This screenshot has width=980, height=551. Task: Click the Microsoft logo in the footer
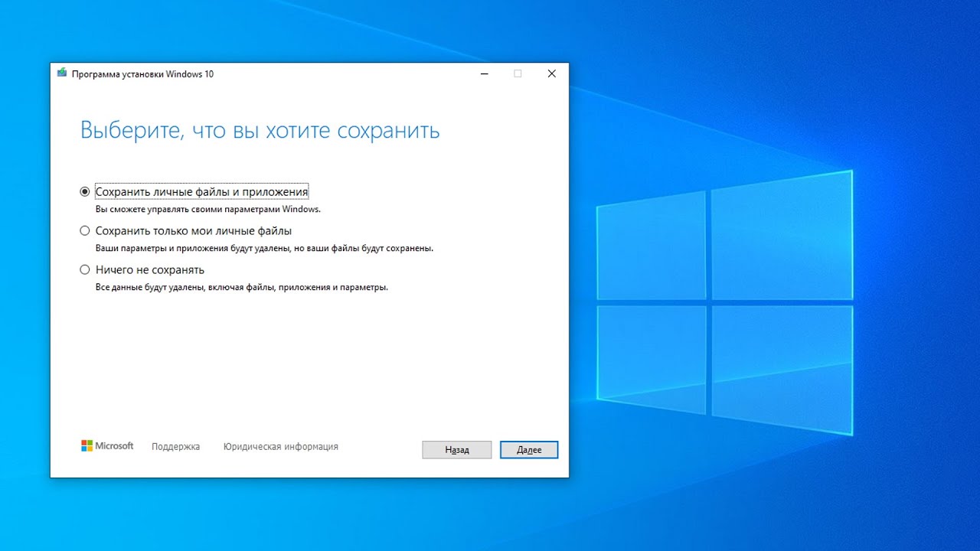107,446
